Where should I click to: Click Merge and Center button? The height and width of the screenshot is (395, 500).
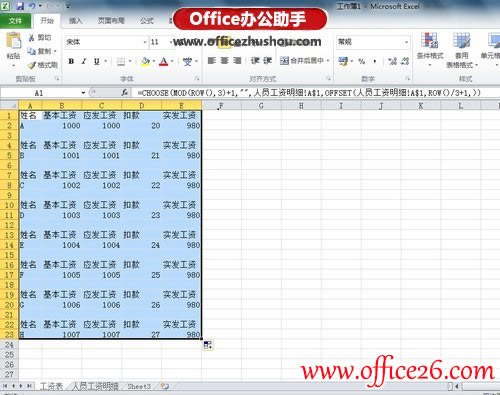pos(302,61)
